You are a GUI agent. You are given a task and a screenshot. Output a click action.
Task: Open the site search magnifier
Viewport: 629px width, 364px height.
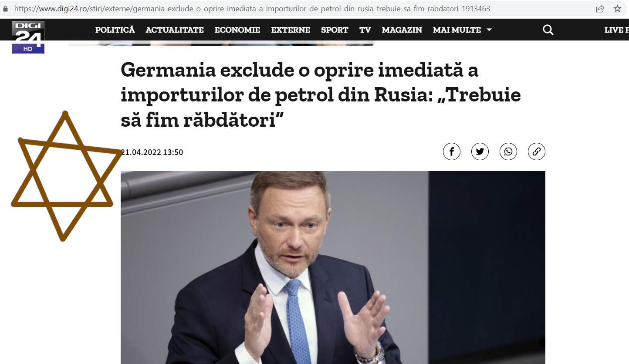pyautogui.click(x=548, y=30)
